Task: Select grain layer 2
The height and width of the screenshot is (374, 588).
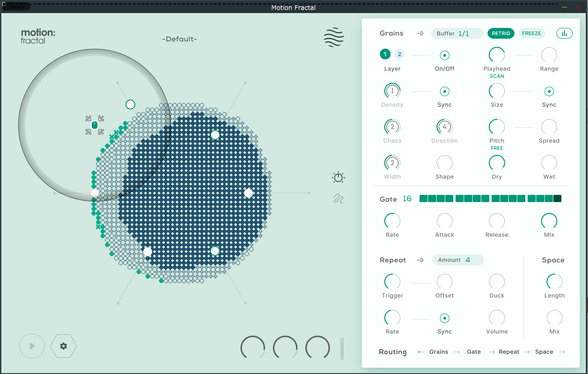Action: pos(400,54)
